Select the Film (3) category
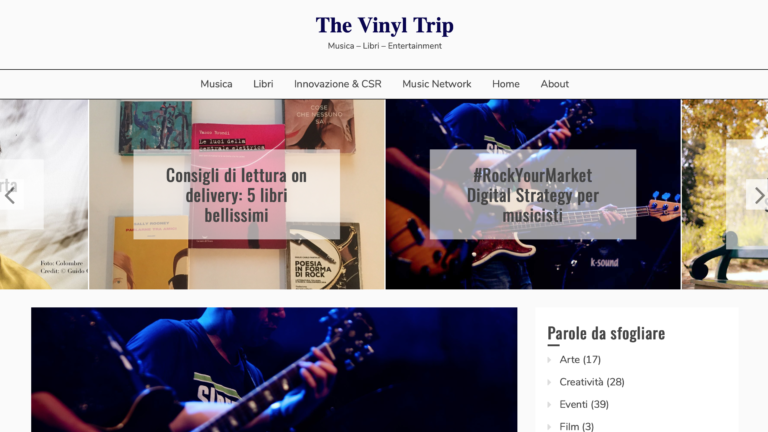Viewport: 768px width, 432px height. 576,427
